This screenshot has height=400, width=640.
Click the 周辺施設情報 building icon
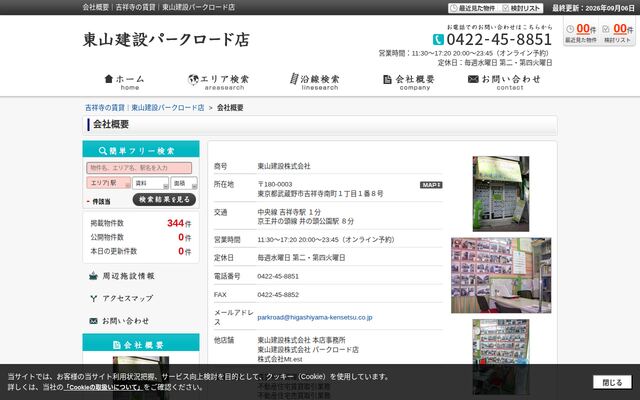click(x=93, y=276)
